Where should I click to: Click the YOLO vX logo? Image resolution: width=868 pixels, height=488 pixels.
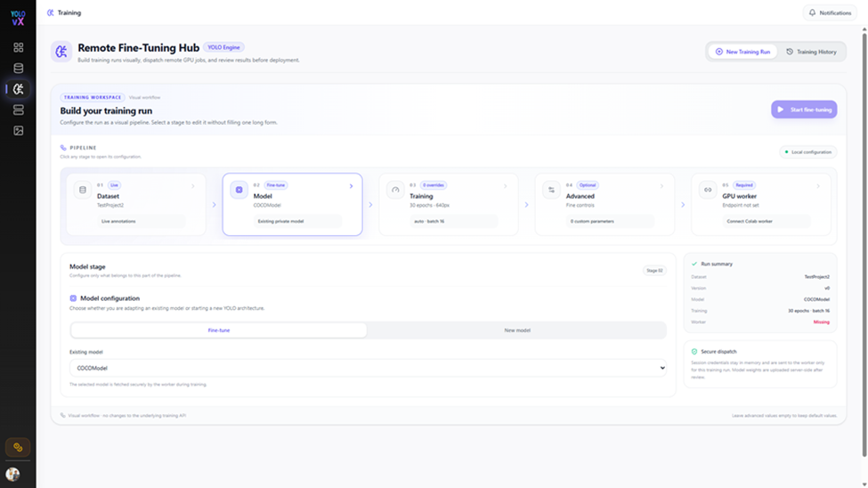coord(18,18)
